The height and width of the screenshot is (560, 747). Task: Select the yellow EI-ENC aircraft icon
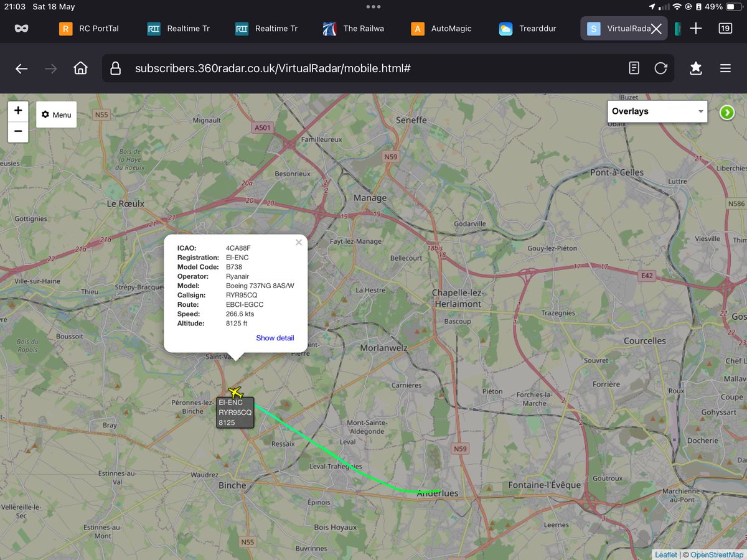tap(235, 392)
